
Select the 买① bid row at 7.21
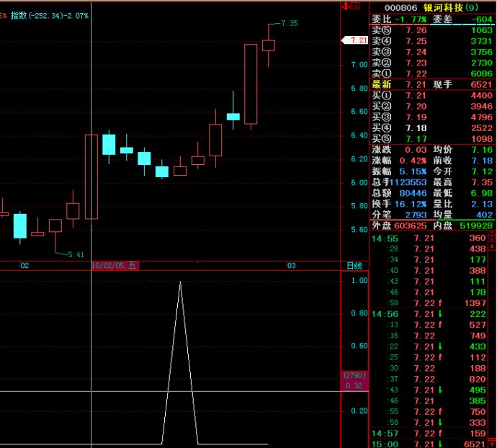(x=431, y=95)
